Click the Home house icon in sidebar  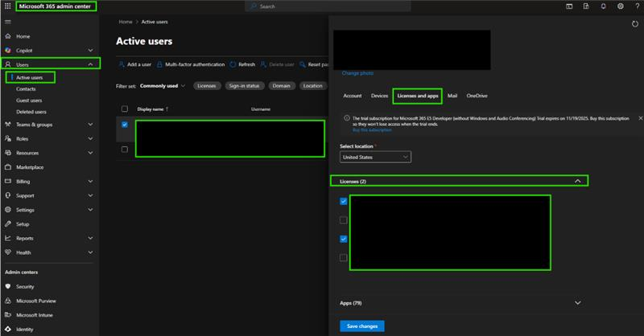[8, 36]
